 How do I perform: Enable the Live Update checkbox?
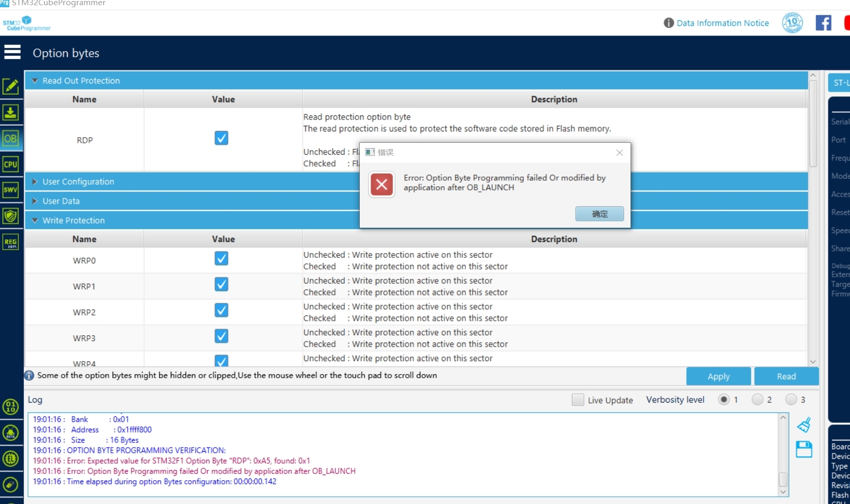[578, 400]
